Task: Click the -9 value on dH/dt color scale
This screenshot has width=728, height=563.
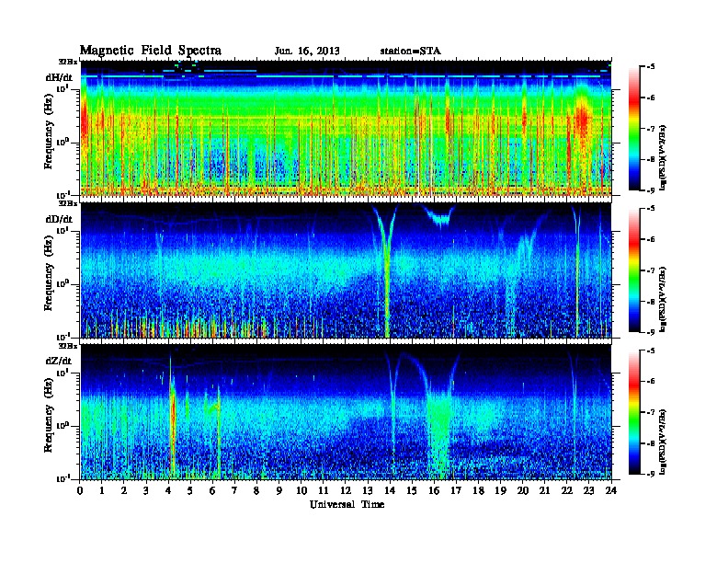Action: 651,190
